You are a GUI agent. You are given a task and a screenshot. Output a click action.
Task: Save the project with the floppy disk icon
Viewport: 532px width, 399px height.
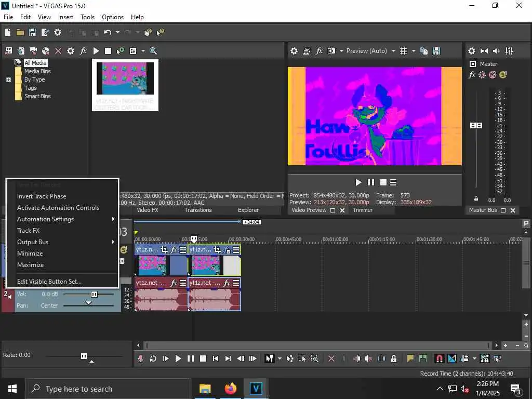coord(33,32)
